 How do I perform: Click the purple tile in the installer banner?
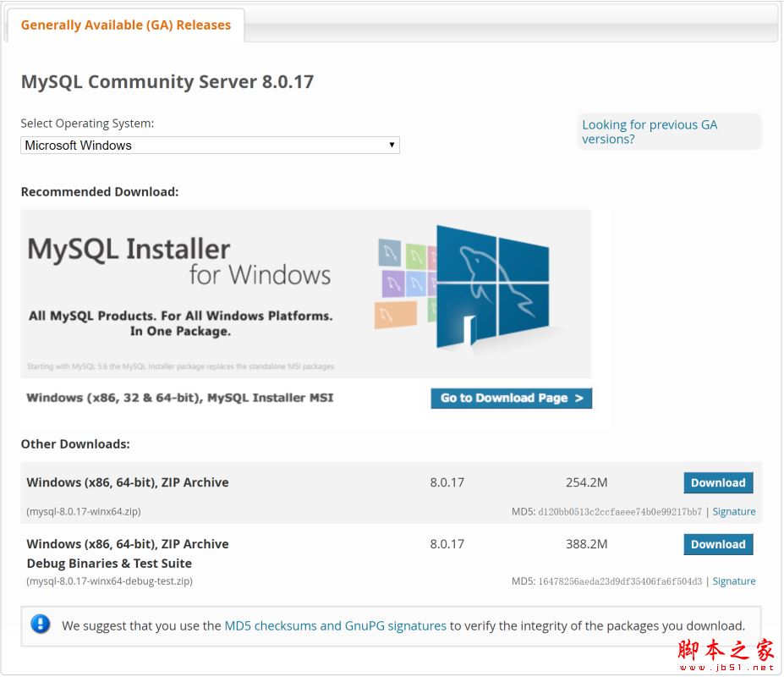point(392,283)
